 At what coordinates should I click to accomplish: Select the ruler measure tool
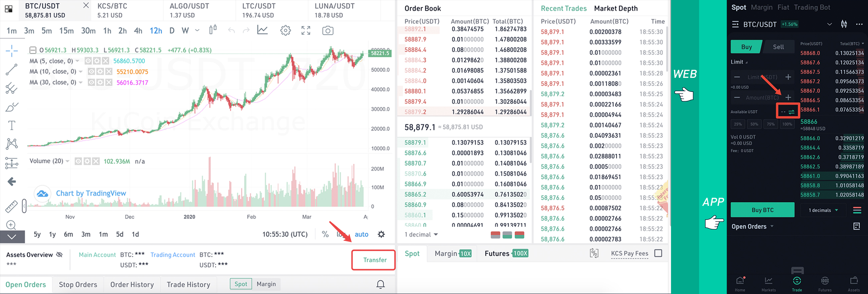11,206
